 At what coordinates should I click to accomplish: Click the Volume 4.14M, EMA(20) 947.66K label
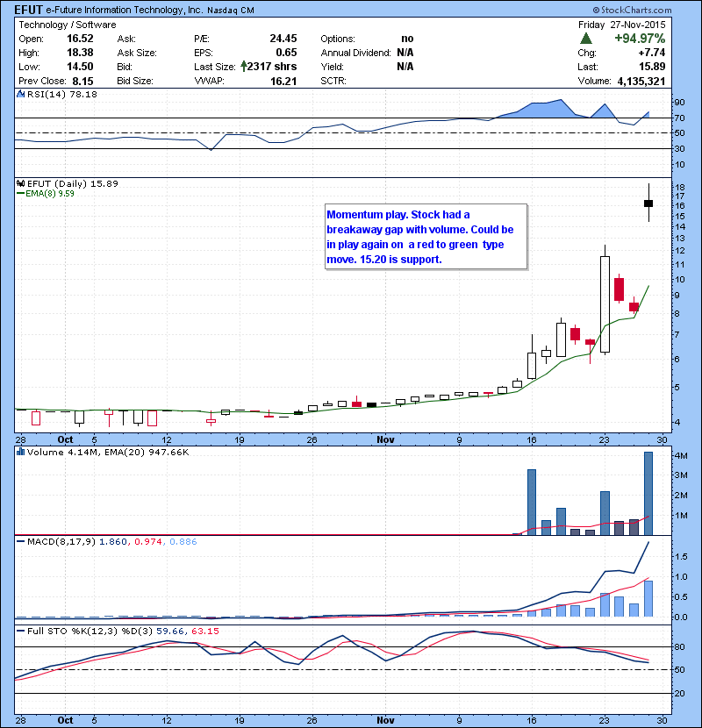[108, 452]
